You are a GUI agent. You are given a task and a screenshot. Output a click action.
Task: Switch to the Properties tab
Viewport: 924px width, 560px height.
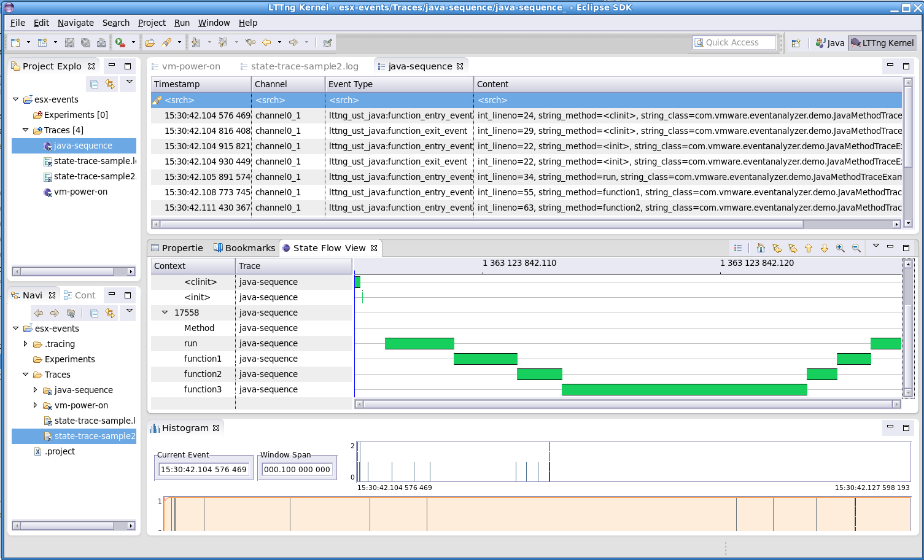click(x=177, y=248)
